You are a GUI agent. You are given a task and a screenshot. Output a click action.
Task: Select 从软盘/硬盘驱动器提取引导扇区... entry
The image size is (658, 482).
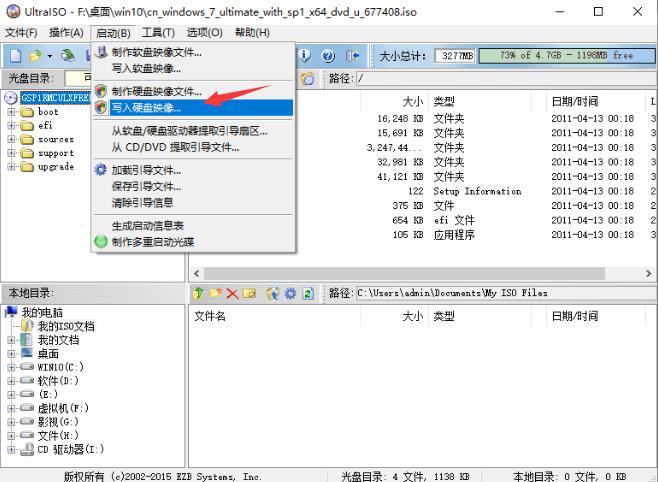[193, 131]
